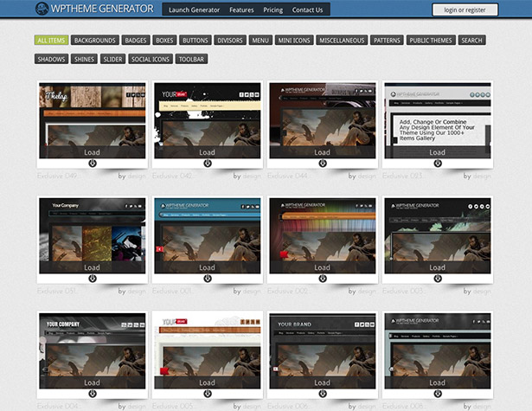Click download arrow icon under Exclusive 093

[x=438, y=164]
